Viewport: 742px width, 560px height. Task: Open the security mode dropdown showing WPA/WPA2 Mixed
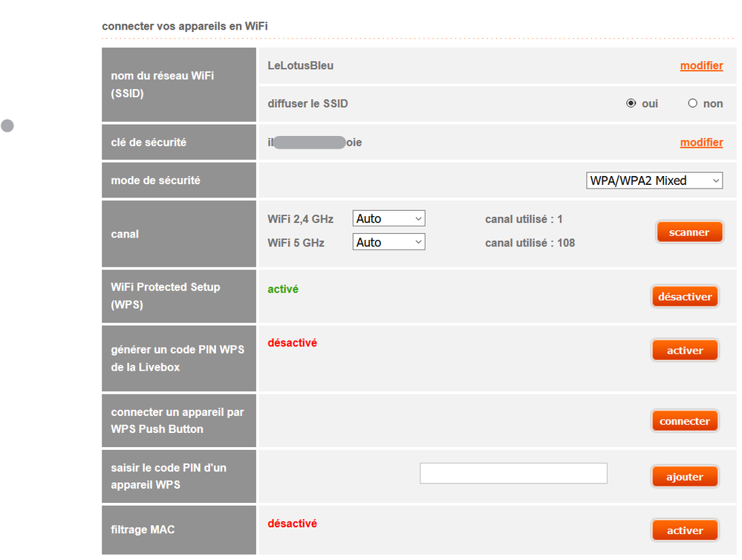tap(654, 180)
